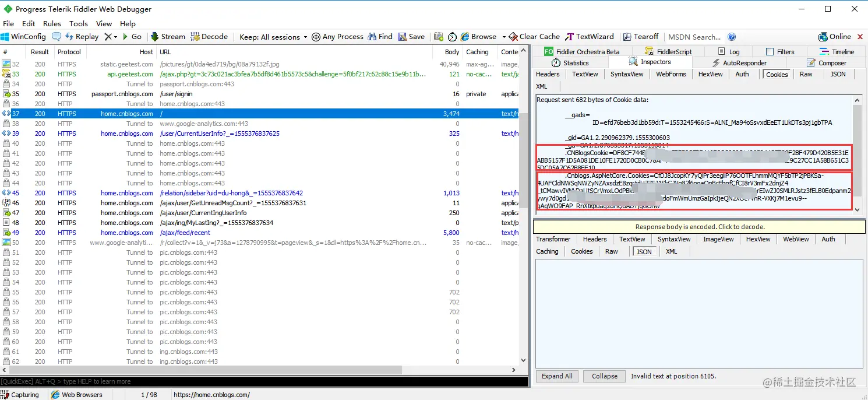Open the Log tab
Image resolution: width=868 pixels, height=400 pixels.
[x=729, y=51]
